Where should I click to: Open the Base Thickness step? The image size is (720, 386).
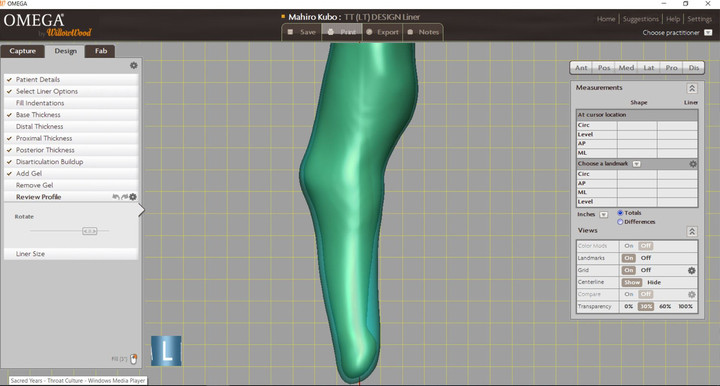click(71, 115)
